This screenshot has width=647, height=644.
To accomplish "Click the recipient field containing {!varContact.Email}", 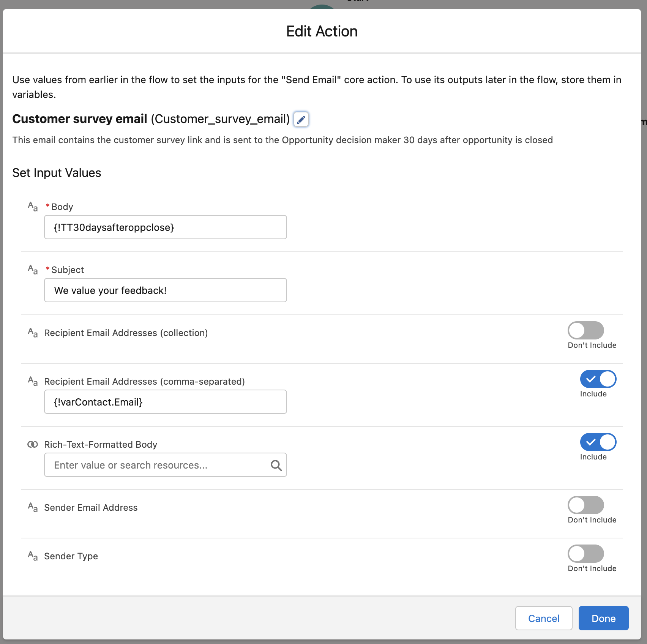I will click(x=166, y=402).
